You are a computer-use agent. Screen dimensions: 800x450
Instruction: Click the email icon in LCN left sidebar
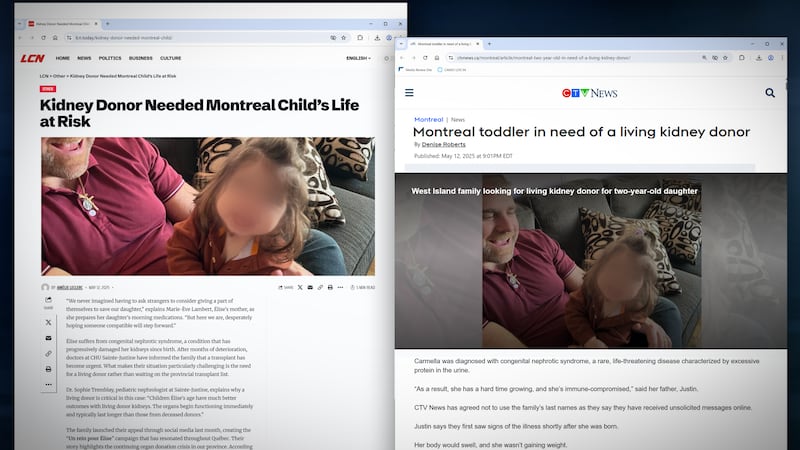coord(48,337)
